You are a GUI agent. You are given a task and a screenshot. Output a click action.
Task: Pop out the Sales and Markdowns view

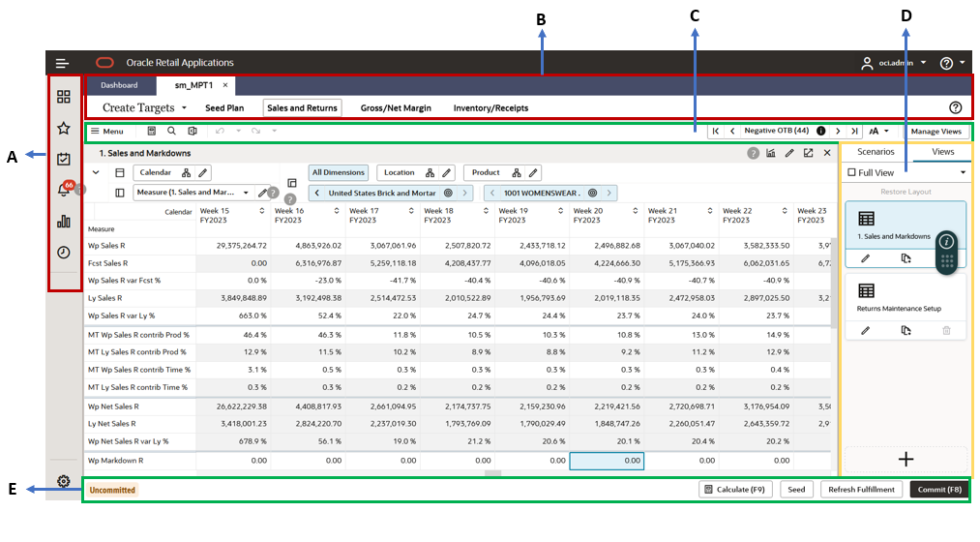[808, 153]
